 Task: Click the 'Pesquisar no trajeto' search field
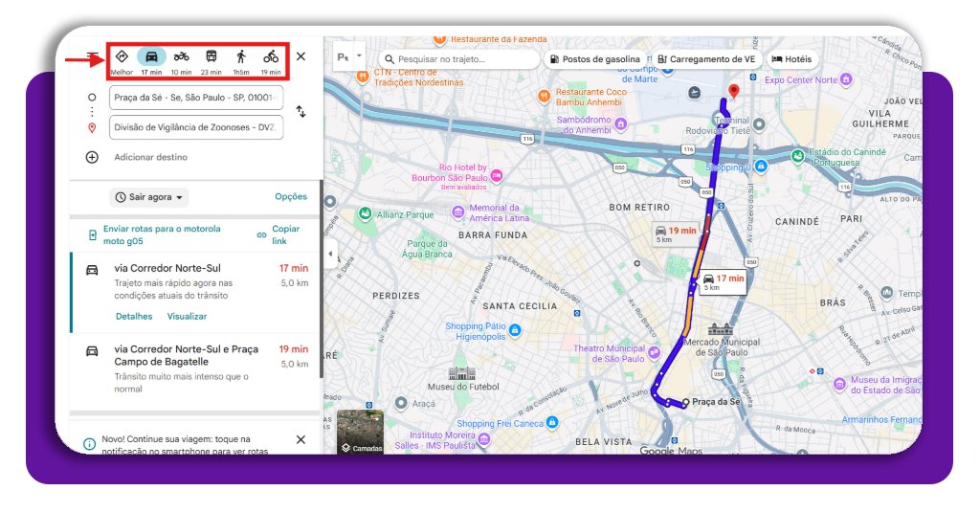click(x=459, y=59)
